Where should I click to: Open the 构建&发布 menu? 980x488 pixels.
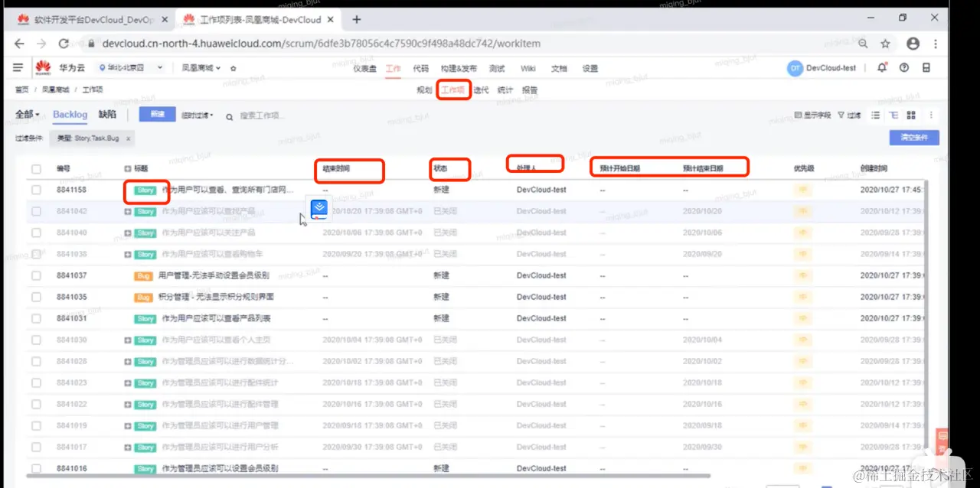(x=459, y=68)
